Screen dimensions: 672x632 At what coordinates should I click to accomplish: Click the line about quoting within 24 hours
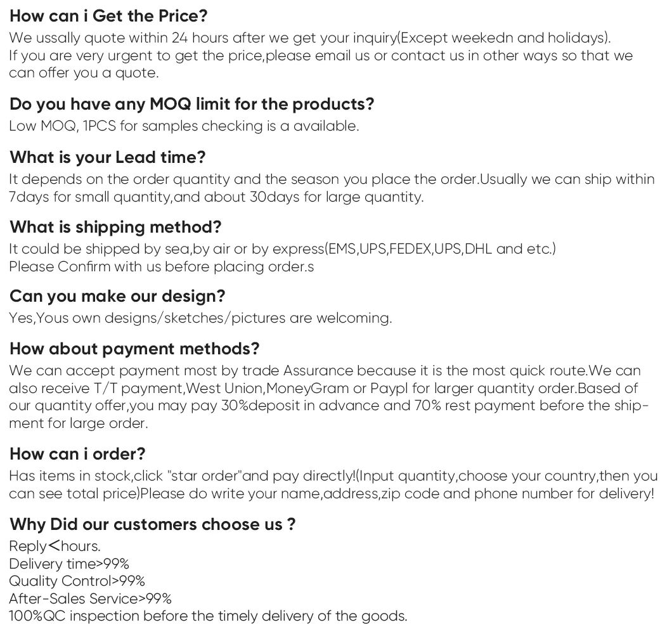coord(309,37)
